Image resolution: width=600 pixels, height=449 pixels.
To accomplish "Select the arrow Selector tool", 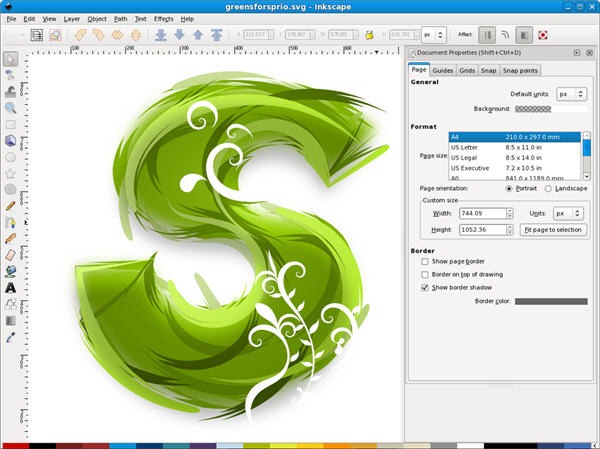I will coord(11,59).
